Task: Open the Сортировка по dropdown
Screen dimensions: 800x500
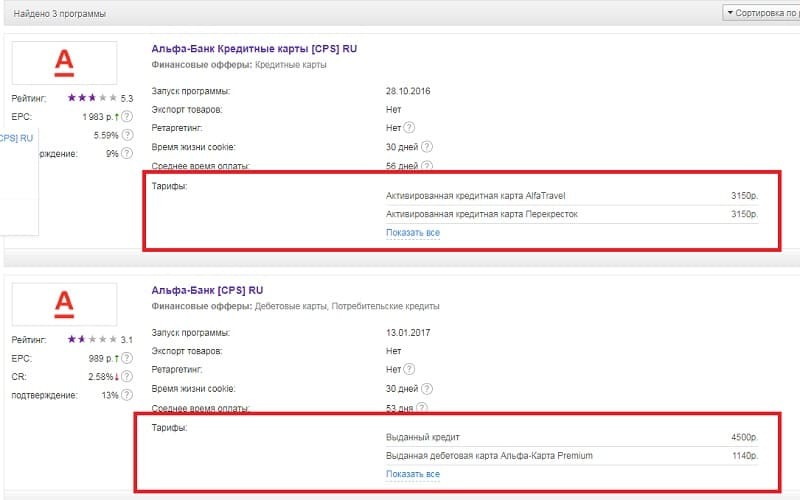Action: [759, 13]
